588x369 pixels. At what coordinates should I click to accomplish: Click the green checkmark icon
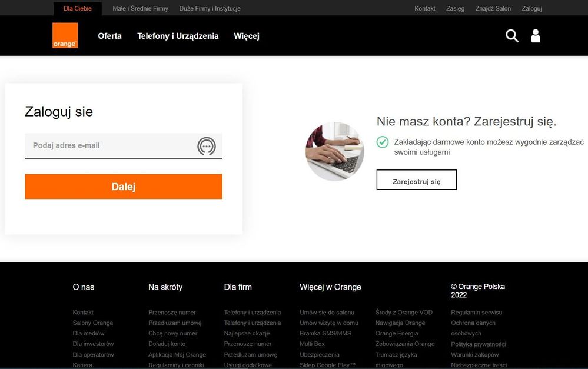pos(383,142)
